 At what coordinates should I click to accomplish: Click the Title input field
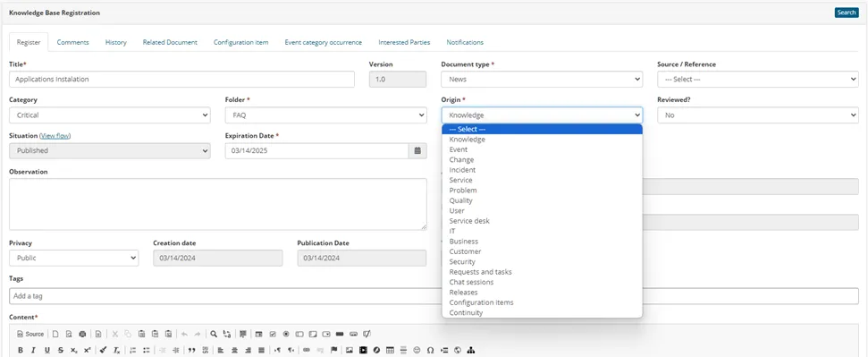pos(181,80)
